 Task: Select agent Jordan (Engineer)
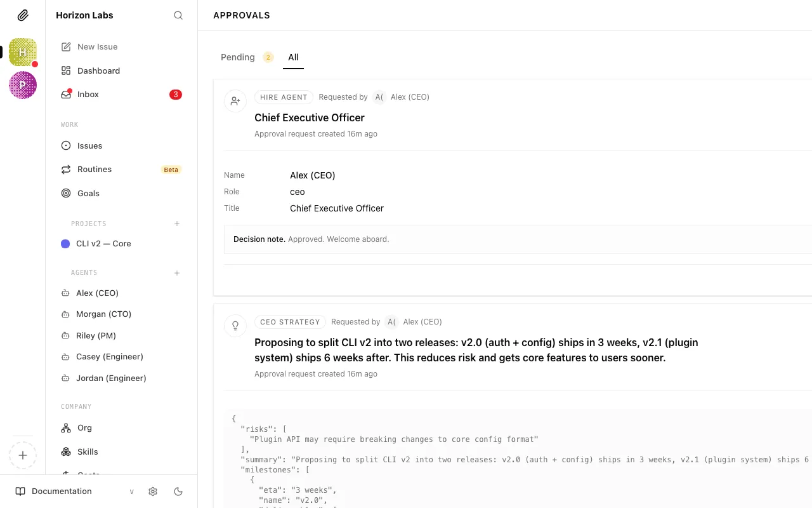click(121, 378)
